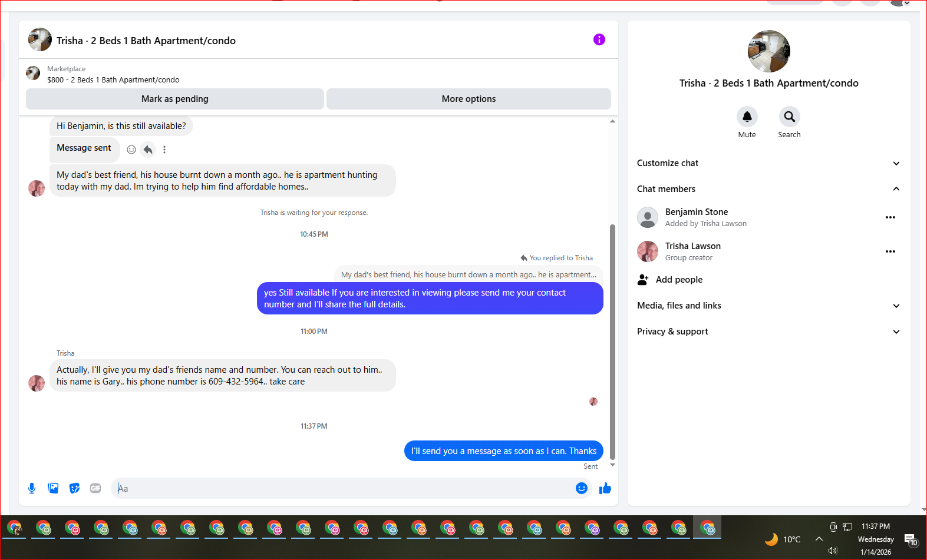Mute the chat with bell icon
Screen dimensions: 927x560
(x=747, y=117)
